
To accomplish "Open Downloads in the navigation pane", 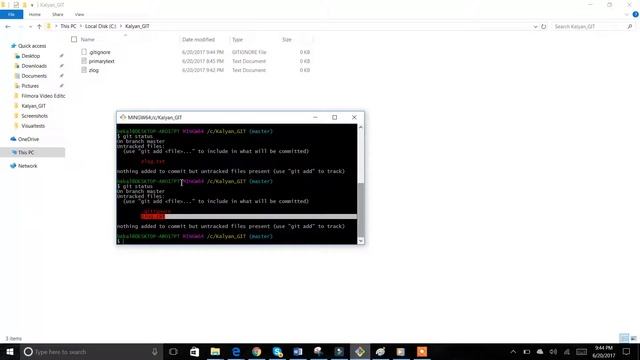I will (34, 66).
